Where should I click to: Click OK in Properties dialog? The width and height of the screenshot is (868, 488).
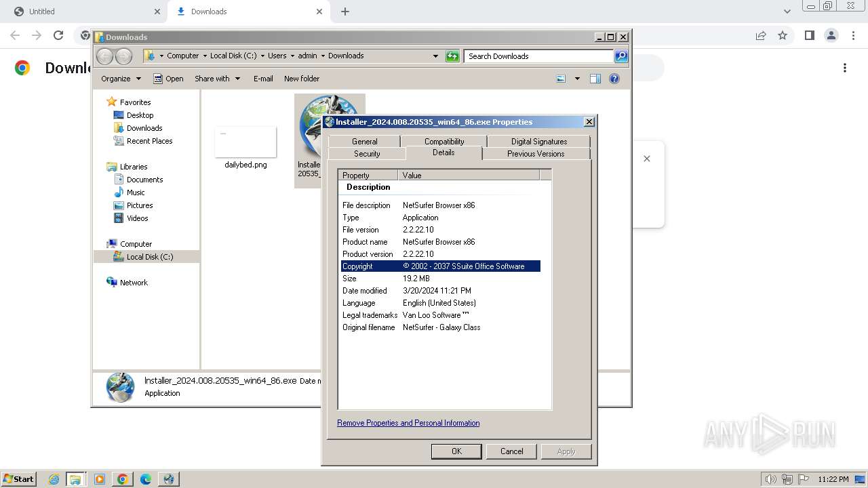click(x=456, y=451)
